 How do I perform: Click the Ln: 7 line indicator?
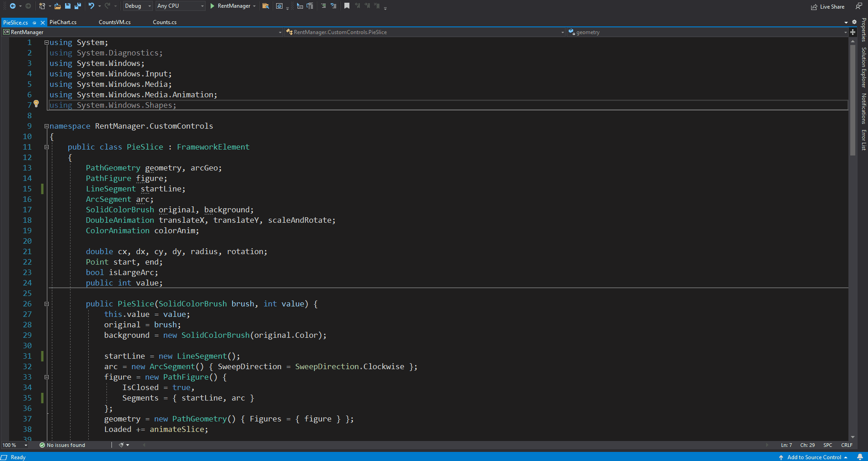tap(787, 445)
